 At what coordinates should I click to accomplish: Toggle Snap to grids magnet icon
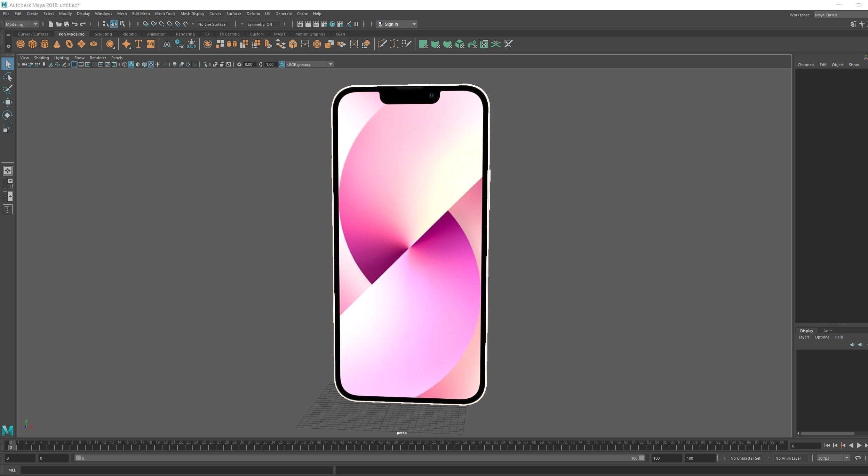coord(145,24)
